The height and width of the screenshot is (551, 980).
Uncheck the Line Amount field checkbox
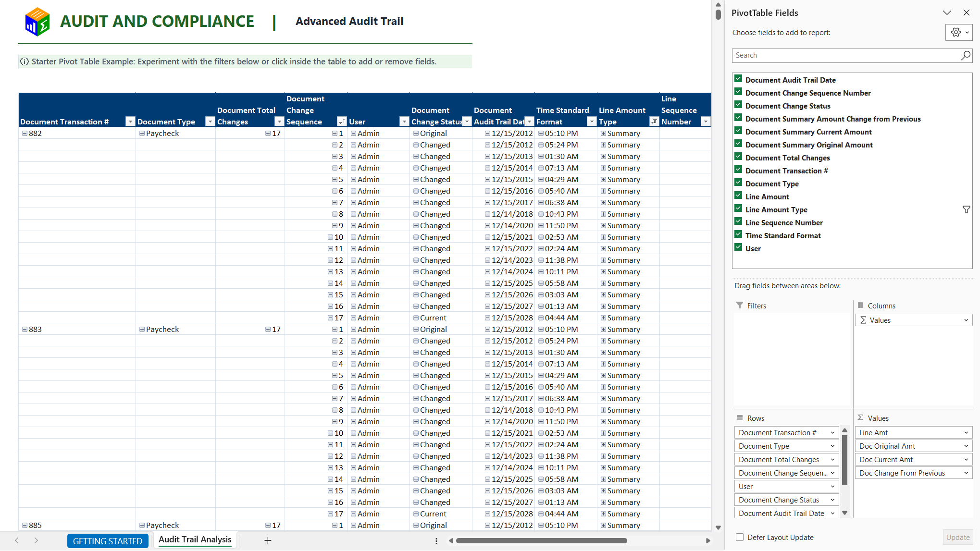point(738,196)
